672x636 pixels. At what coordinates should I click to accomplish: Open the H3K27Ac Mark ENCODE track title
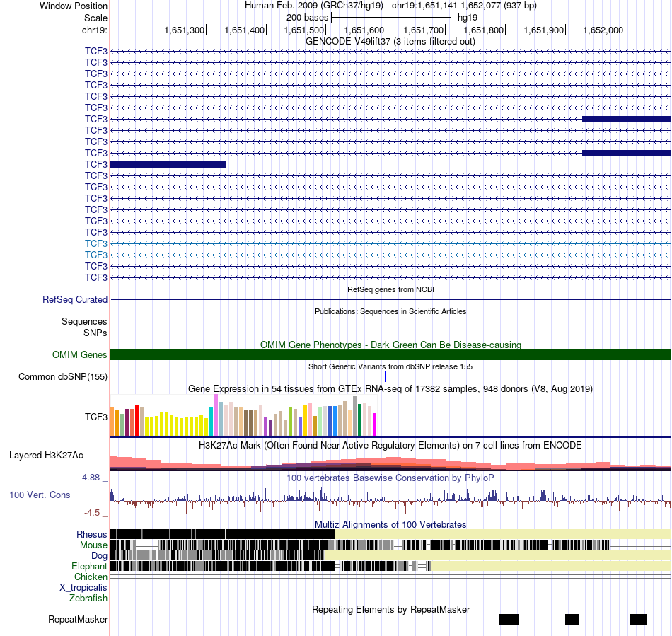point(390,446)
